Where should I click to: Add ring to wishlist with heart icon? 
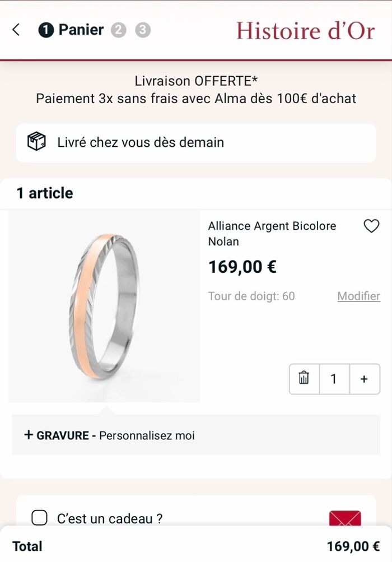(371, 226)
